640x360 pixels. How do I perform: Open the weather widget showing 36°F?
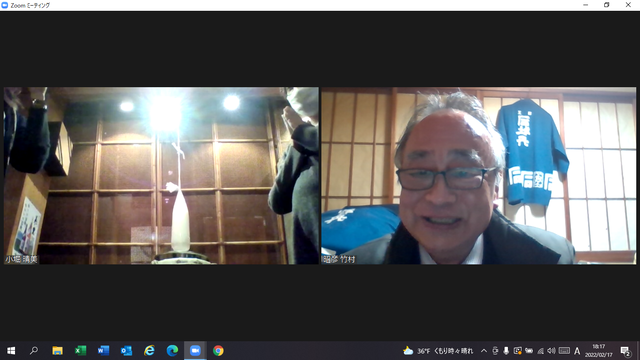438,351
